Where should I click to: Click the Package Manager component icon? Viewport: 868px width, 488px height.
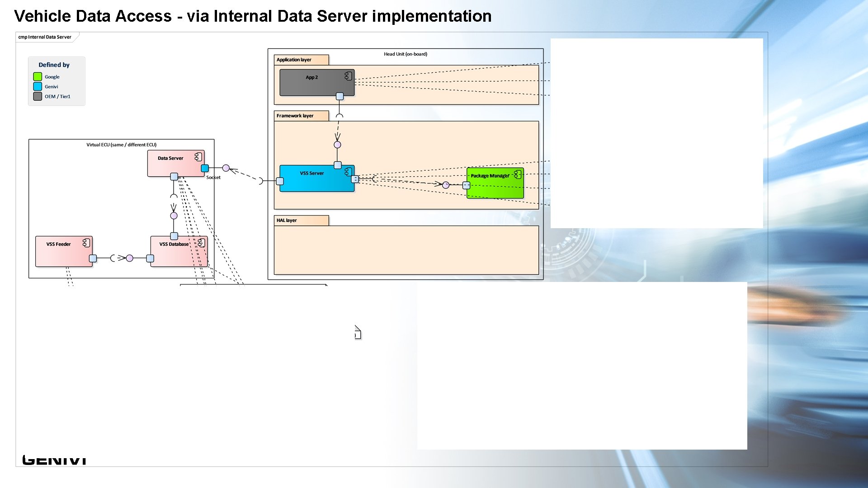(518, 174)
